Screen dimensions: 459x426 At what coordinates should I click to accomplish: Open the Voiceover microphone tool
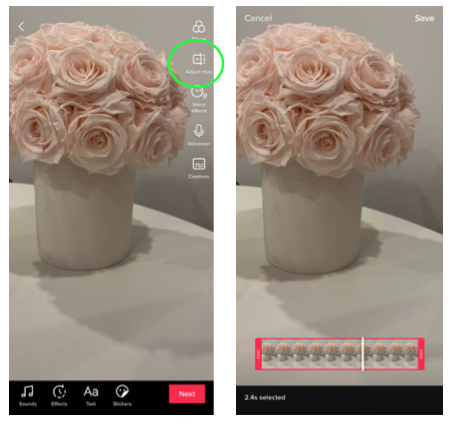tap(199, 135)
